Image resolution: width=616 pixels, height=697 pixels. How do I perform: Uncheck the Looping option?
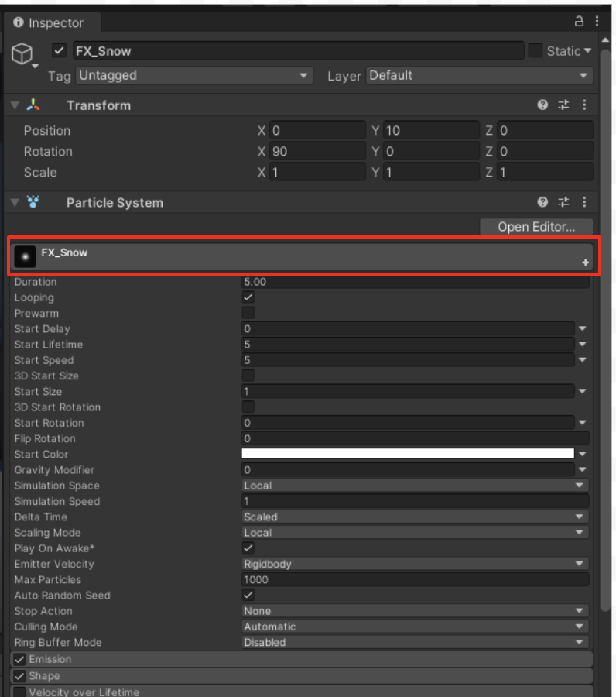coord(248,297)
